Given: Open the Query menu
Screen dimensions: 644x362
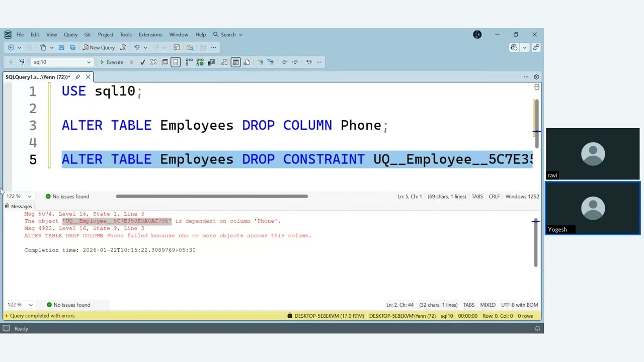Looking at the screenshot, I should pyautogui.click(x=70, y=35).
